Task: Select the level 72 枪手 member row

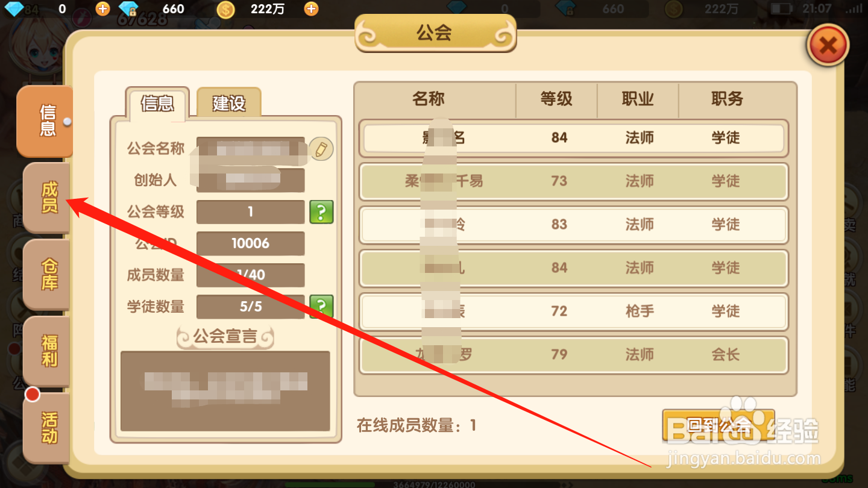Action: 574,311
